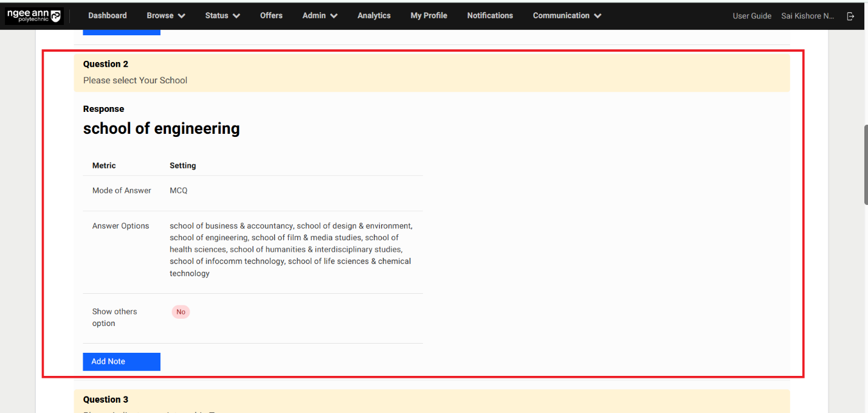Navigate to Analytics
The height and width of the screenshot is (413, 868).
pos(374,16)
